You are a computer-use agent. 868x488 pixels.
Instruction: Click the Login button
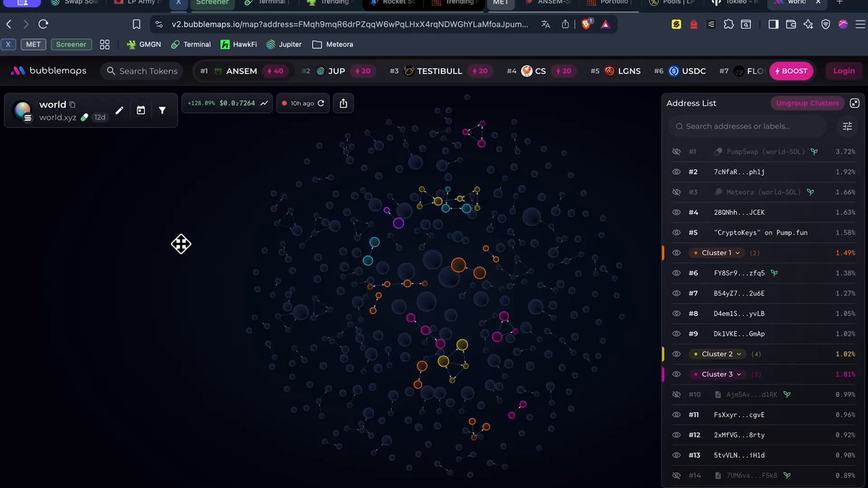coord(843,71)
